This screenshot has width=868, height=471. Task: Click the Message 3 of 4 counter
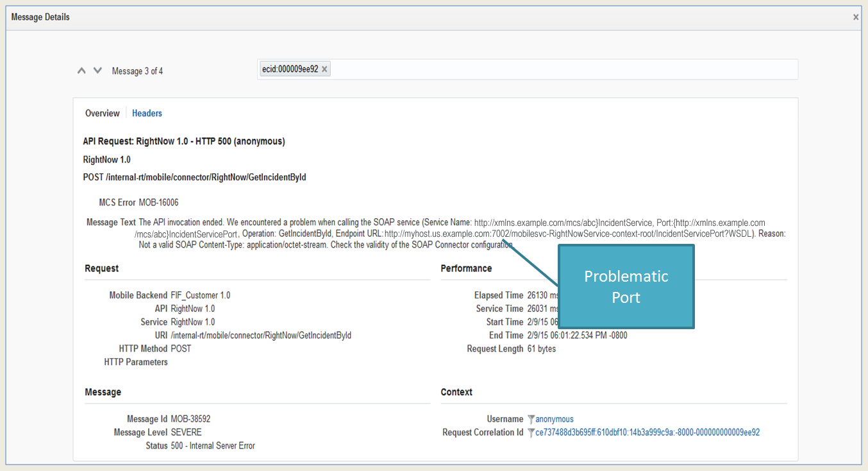137,71
